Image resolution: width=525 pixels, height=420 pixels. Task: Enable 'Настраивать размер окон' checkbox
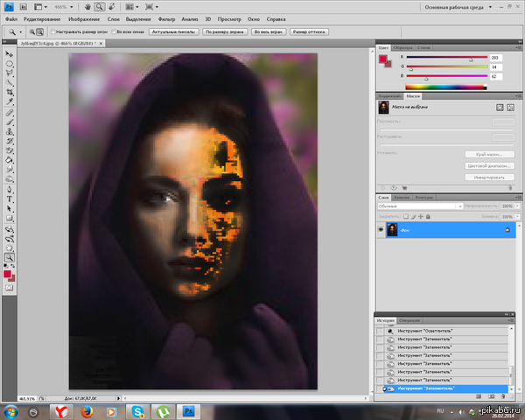coord(54,31)
